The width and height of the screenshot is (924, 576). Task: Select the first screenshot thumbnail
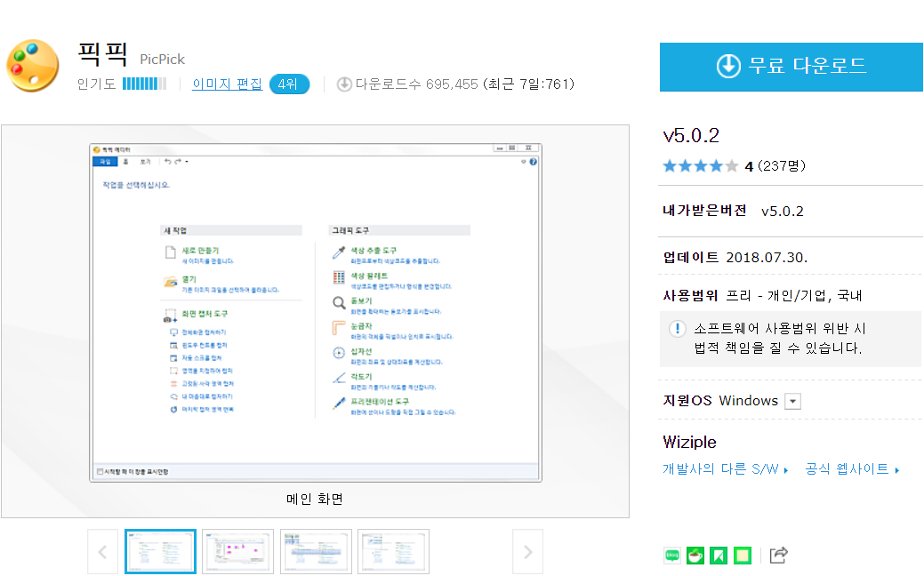tap(160, 551)
